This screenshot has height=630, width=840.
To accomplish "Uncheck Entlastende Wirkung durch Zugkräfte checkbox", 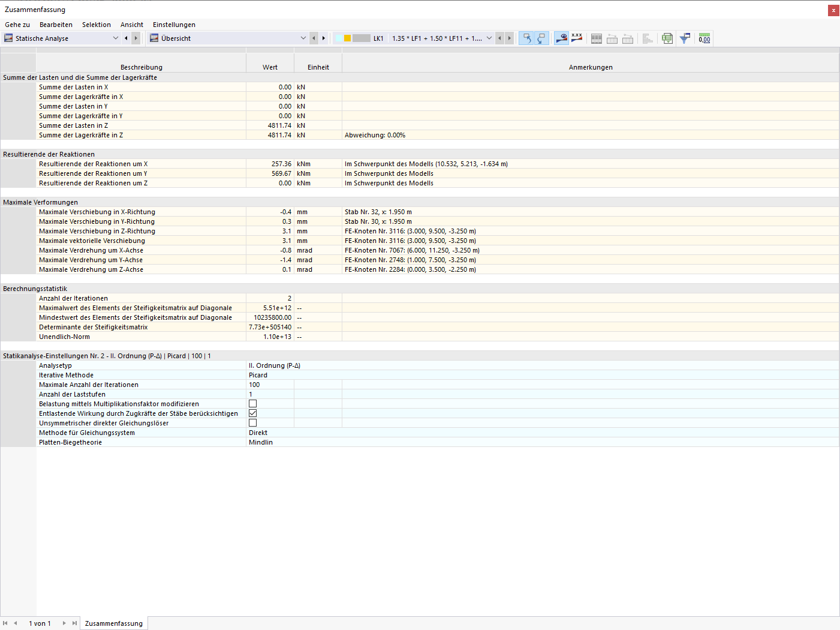I will coord(252,413).
